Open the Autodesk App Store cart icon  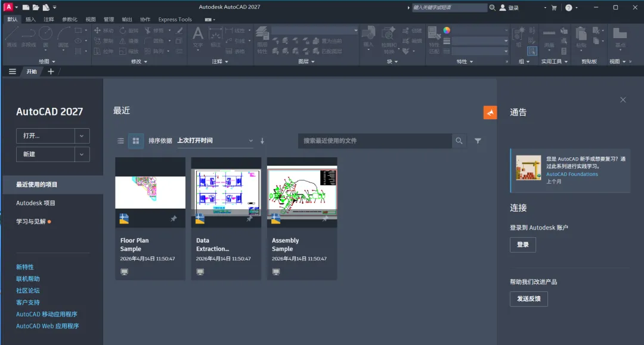click(x=553, y=7)
